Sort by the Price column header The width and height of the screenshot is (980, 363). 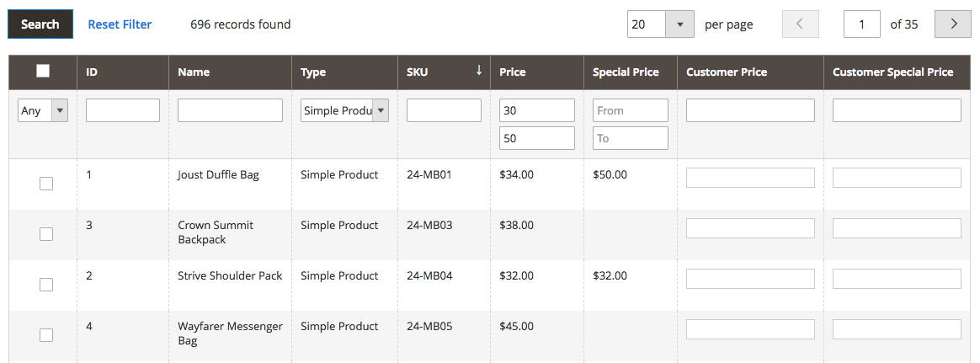point(537,72)
